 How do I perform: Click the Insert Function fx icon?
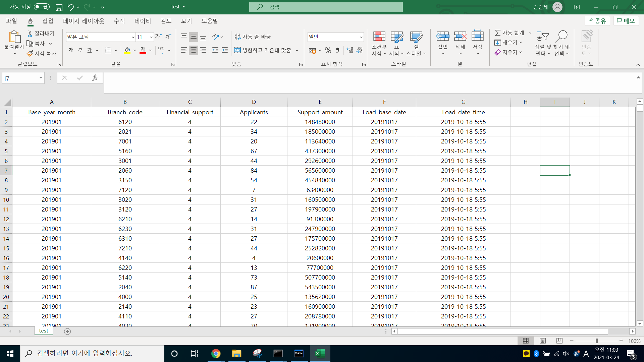click(95, 78)
